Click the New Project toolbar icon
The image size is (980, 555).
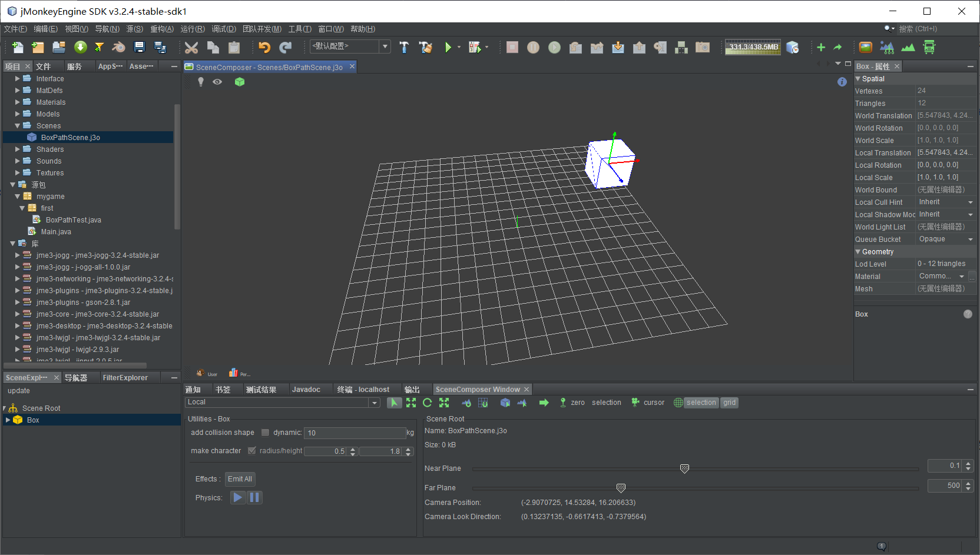click(38, 47)
